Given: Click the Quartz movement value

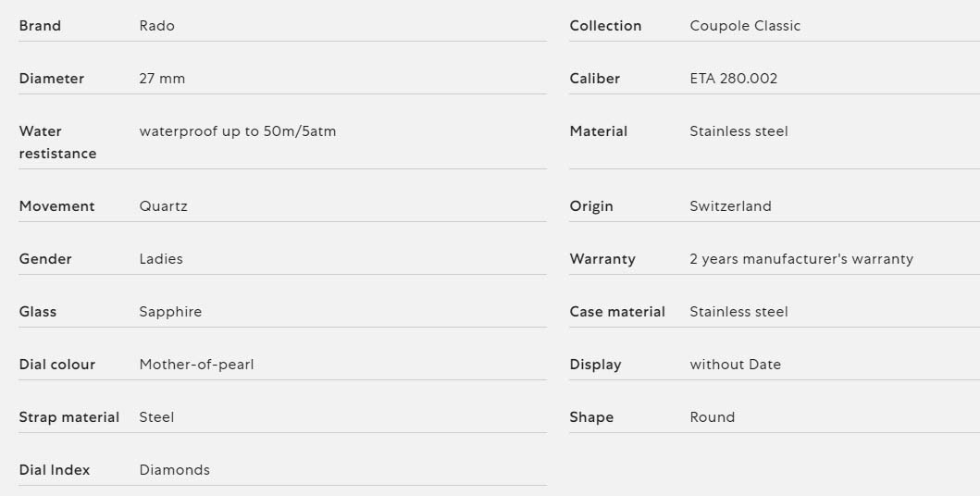Looking at the screenshot, I should coord(163,206).
